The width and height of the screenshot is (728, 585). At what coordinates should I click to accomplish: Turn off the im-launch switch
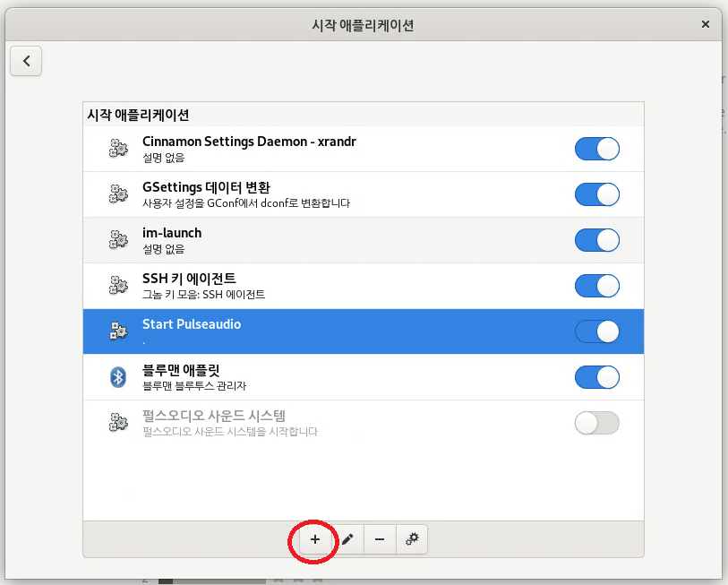click(x=597, y=240)
